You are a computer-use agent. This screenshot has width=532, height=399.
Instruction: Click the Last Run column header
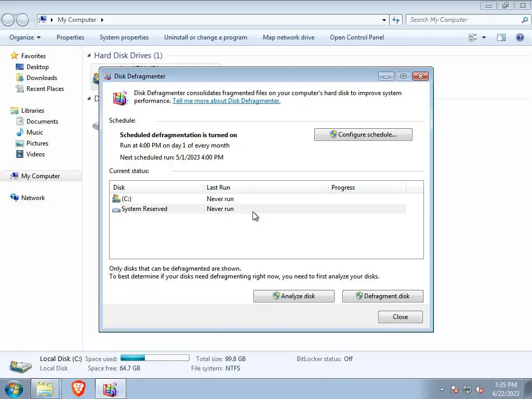click(265, 187)
